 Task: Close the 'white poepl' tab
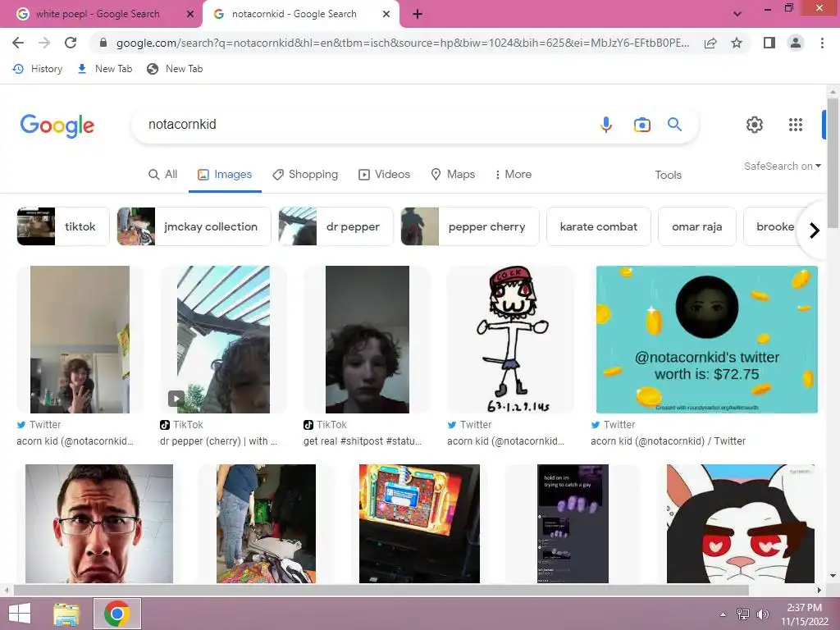coord(189,14)
